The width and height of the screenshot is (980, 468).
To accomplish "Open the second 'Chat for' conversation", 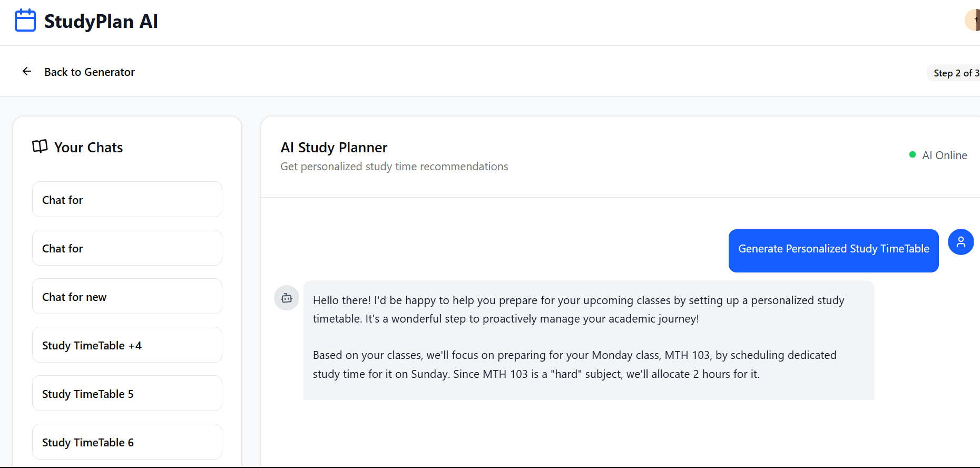I will 127,248.
